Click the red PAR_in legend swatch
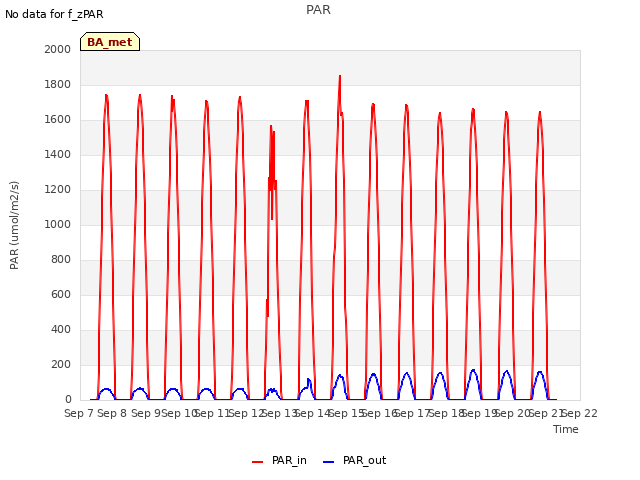 (x=258, y=462)
